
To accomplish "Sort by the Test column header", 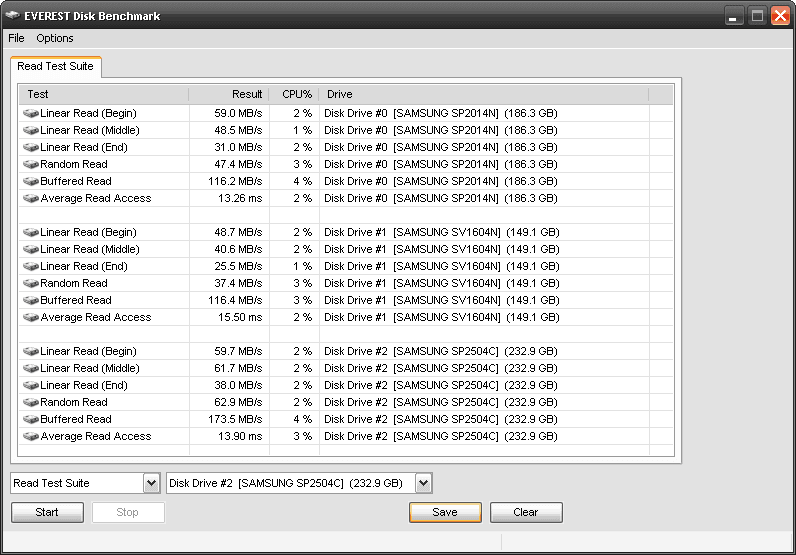I will pos(104,94).
